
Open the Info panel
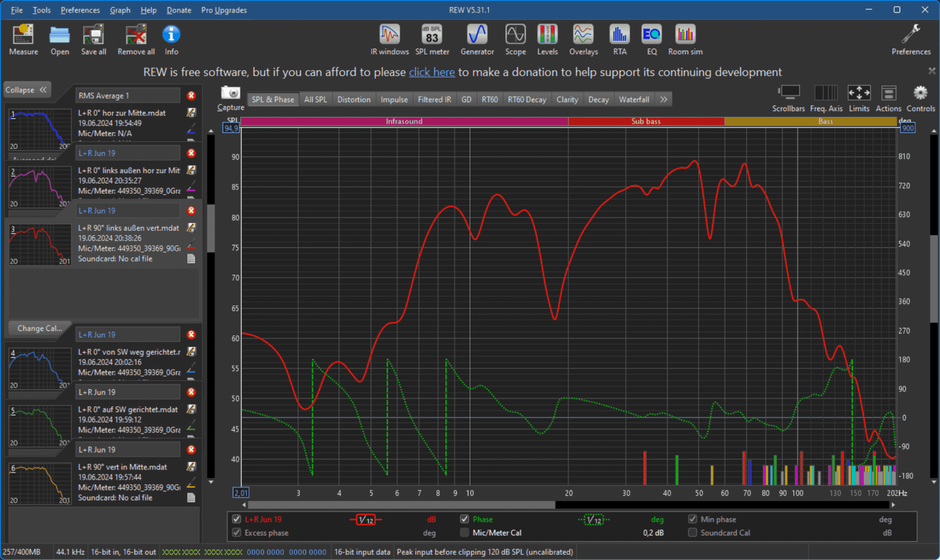tap(171, 39)
